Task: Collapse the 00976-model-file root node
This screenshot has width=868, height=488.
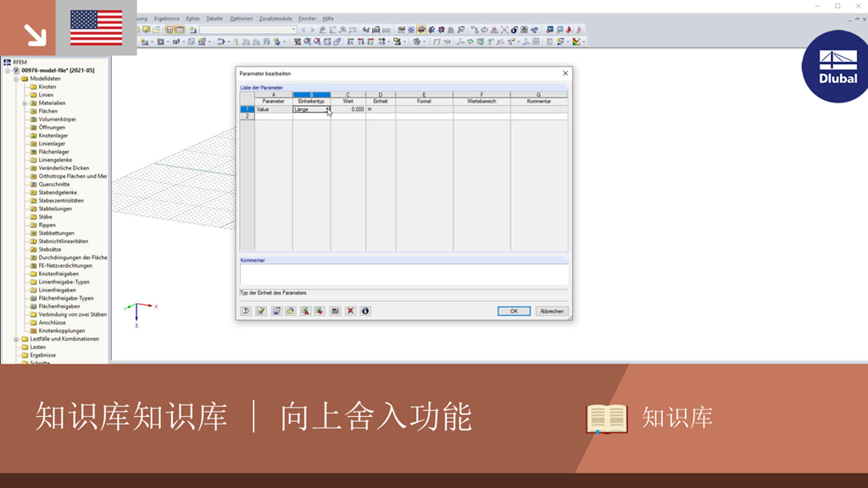Action: point(7,70)
